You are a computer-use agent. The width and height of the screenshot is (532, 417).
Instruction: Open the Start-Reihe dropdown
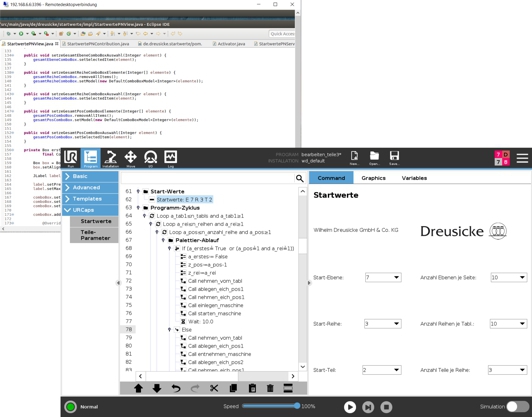(383, 324)
